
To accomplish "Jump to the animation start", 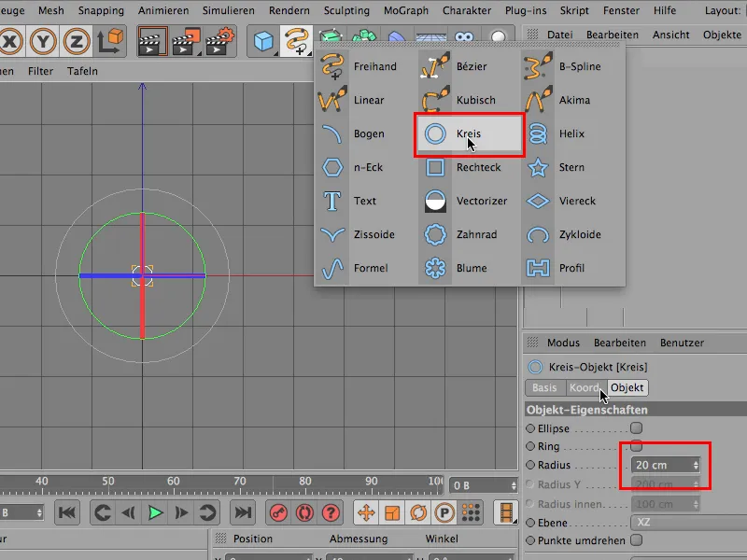I will 66,512.
